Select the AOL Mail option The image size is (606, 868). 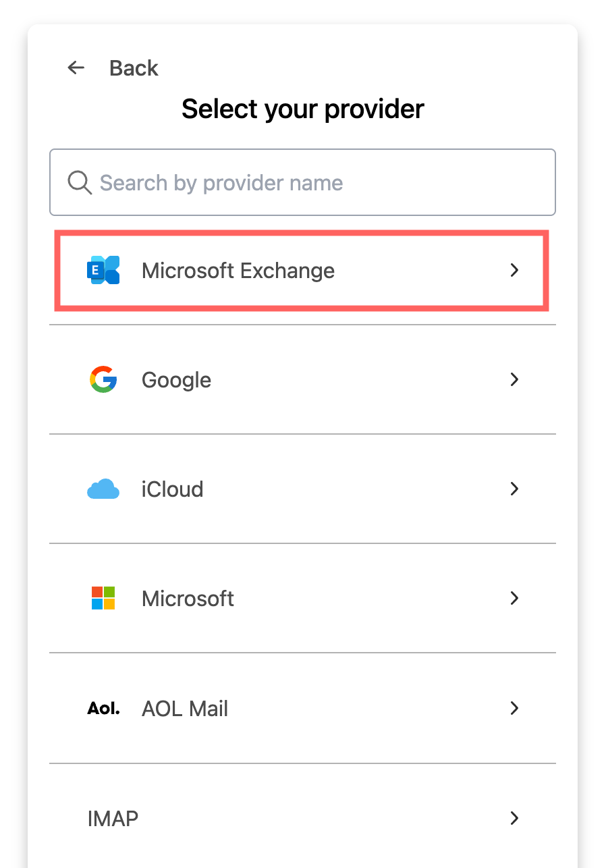[302, 708]
